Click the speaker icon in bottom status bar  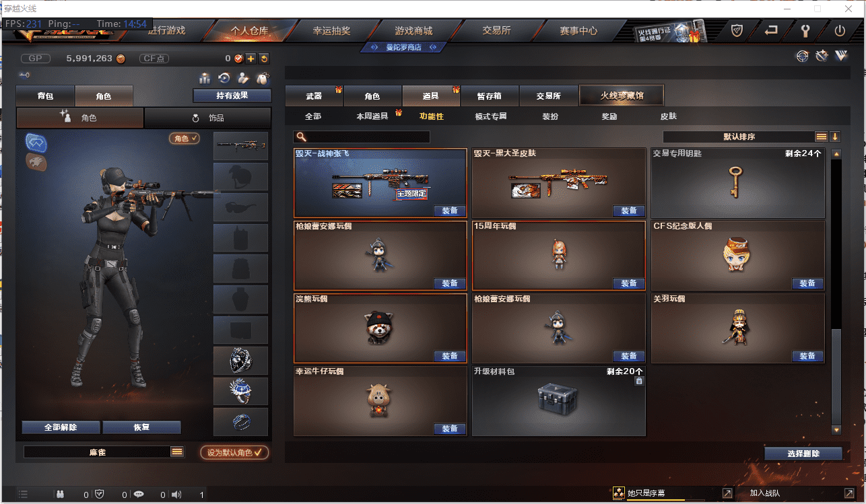176,495
